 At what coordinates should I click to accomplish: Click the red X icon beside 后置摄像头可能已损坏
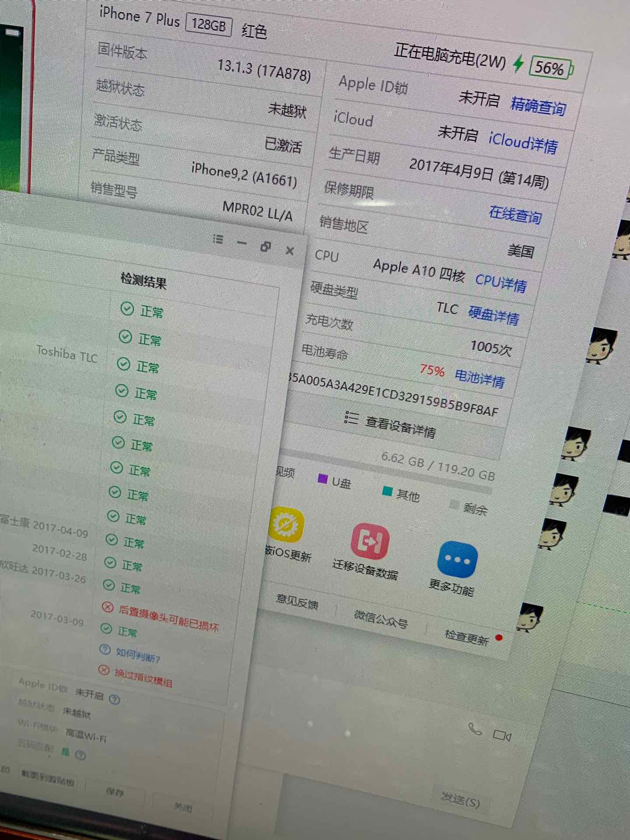pyautogui.click(x=107, y=607)
